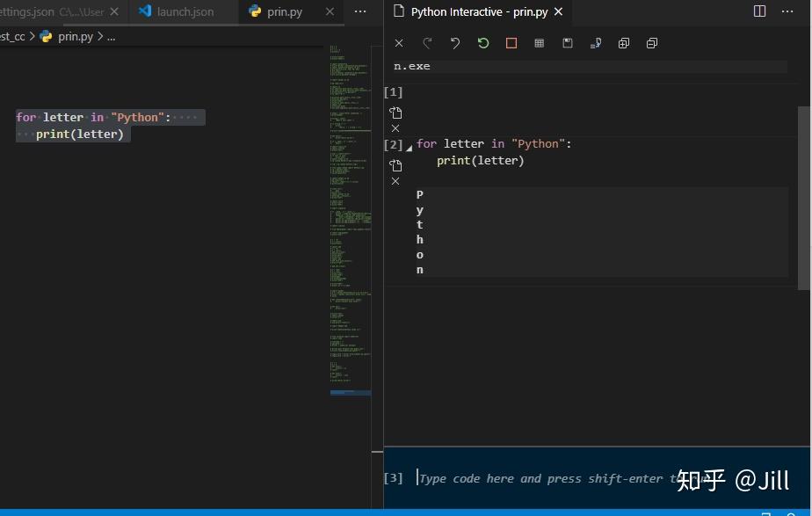Collapse the input of cell [2]
Viewport: 812px width, 516px height.
tap(409, 146)
